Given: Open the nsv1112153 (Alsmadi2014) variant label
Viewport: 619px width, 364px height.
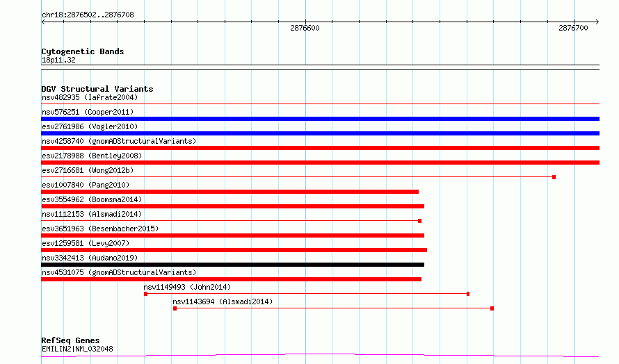Looking at the screenshot, I should [x=92, y=214].
